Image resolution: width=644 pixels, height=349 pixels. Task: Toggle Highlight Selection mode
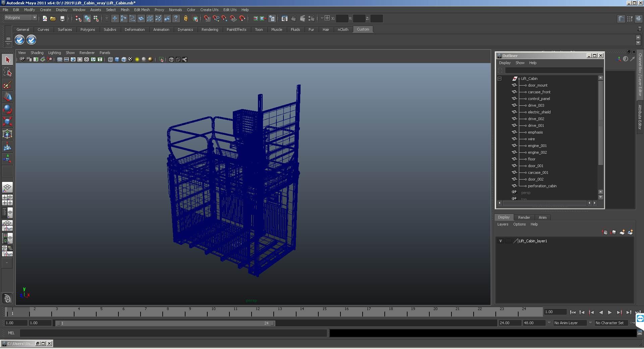[195, 19]
